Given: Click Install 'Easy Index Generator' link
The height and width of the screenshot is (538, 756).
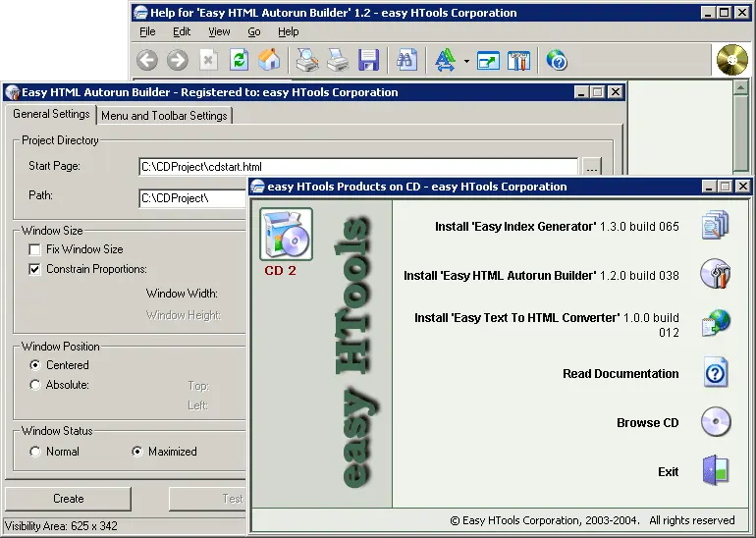Looking at the screenshot, I should (x=557, y=227).
